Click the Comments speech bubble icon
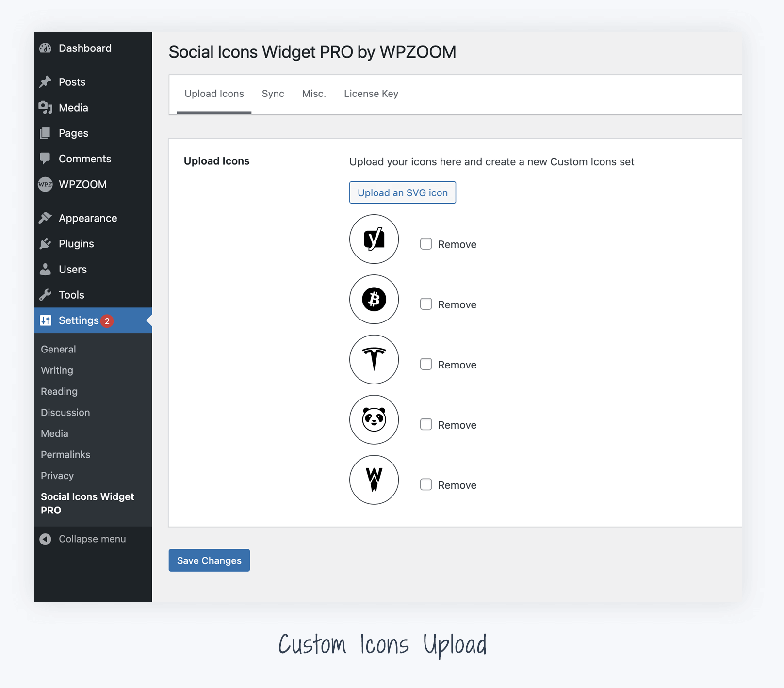The width and height of the screenshot is (784, 688). [46, 159]
